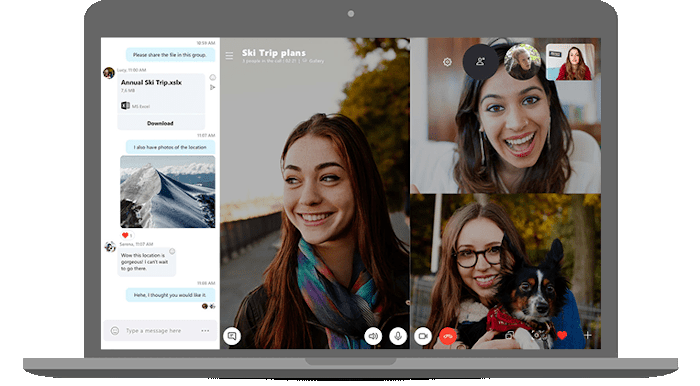Select the self-view video thumbnail
The image size is (700, 386).
click(571, 62)
